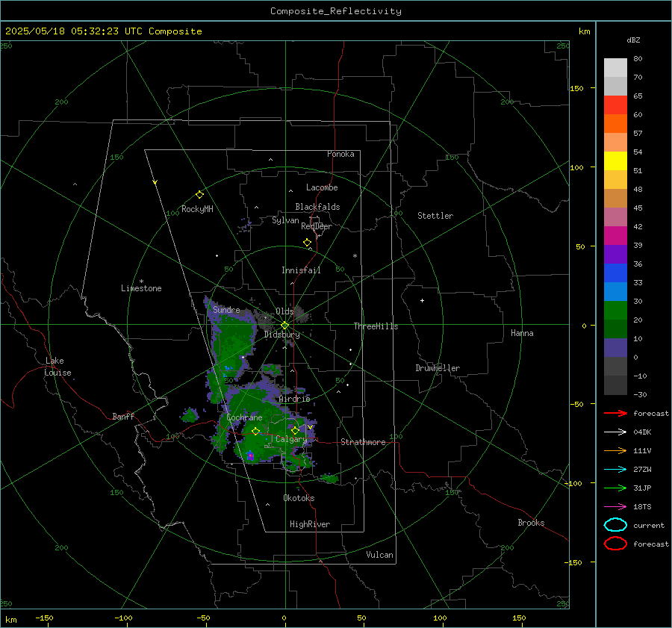The height and width of the screenshot is (628, 672).
Task: Pick the magenta swatch in the dBZ scale
Action: pos(615,236)
